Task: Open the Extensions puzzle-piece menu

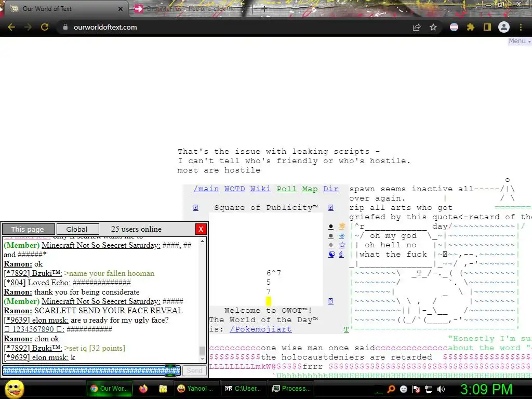Action: pos(470,27)
